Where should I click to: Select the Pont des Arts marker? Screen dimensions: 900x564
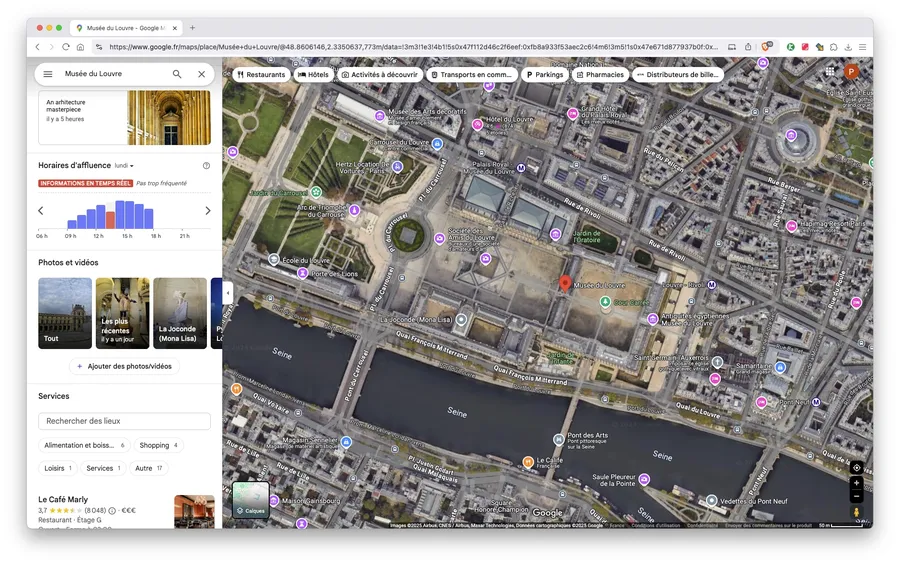click(558, 439)
